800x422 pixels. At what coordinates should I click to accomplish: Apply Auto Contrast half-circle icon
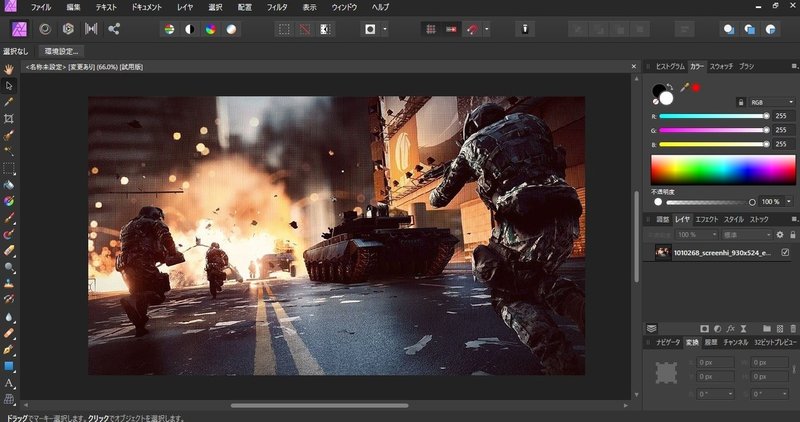point(190,30)
